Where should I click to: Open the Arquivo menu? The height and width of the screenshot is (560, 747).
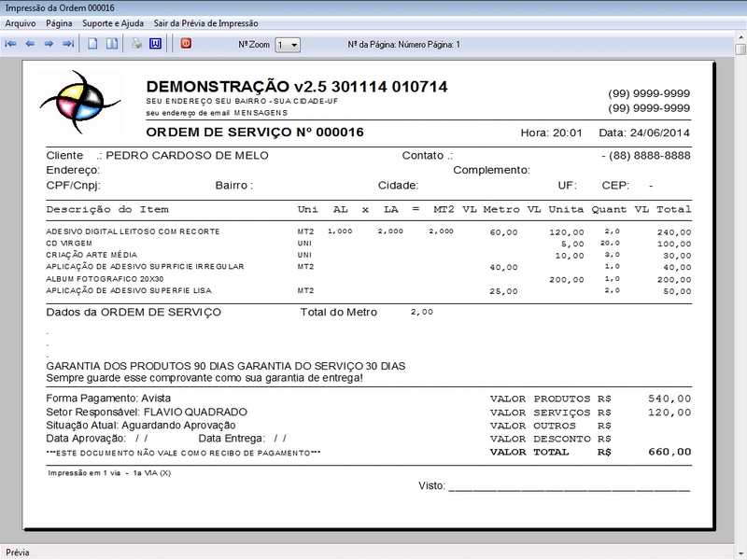[x=21, y=21]
